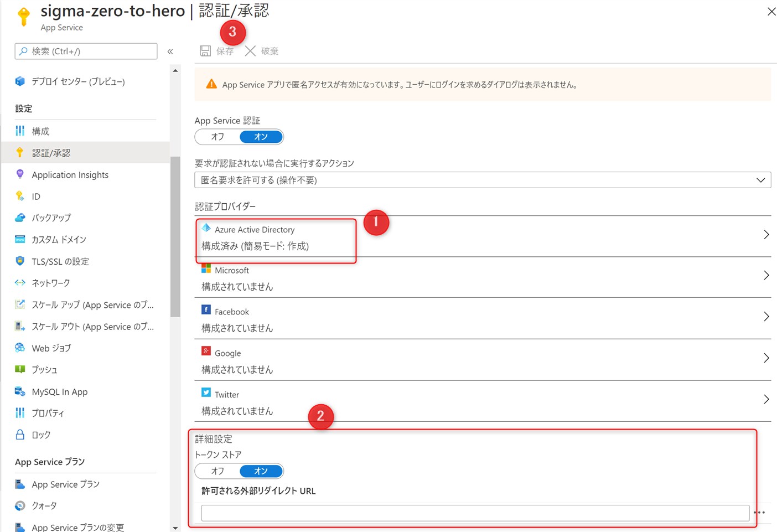Open the 匿名要求を許可する action dropdown
The height and width of the screenshot is (532, 777).
pos(483,180)
